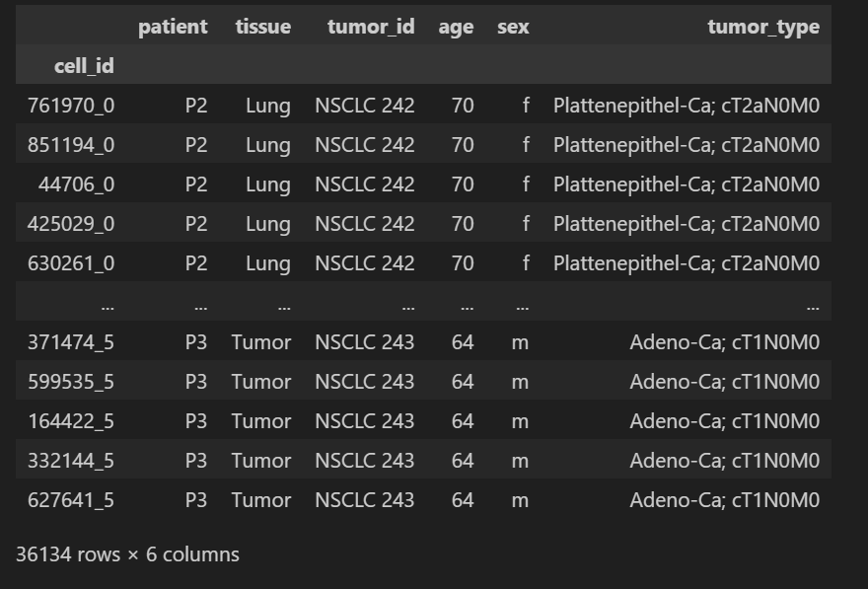Click row label 627641_5

point(71,500)
